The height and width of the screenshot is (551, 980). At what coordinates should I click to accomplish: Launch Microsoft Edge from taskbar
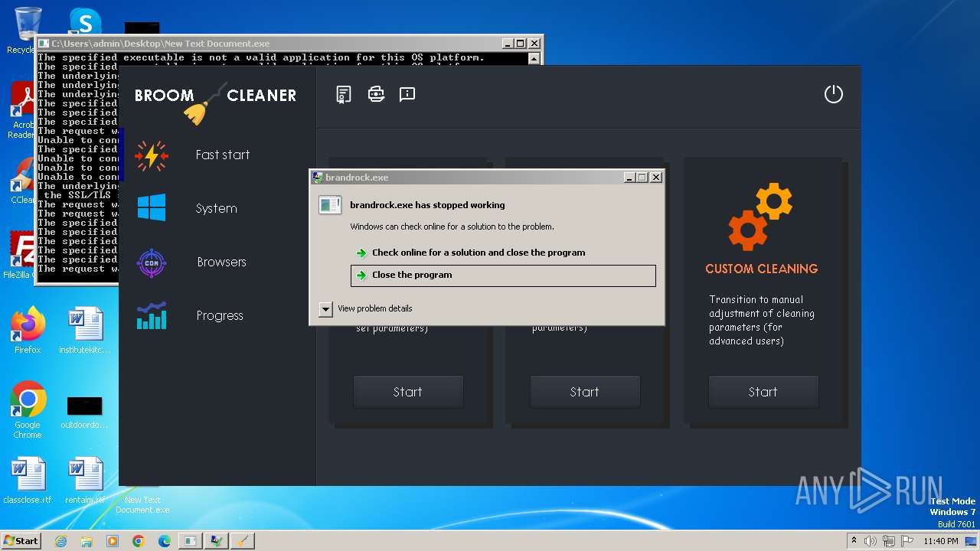(x=165, y=541)
